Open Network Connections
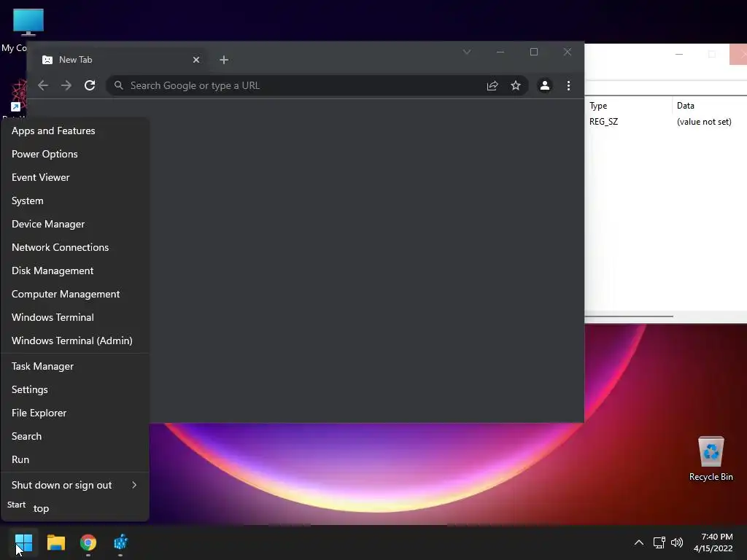The height and width of the screenshot is (560, 747). click(75, 247)
